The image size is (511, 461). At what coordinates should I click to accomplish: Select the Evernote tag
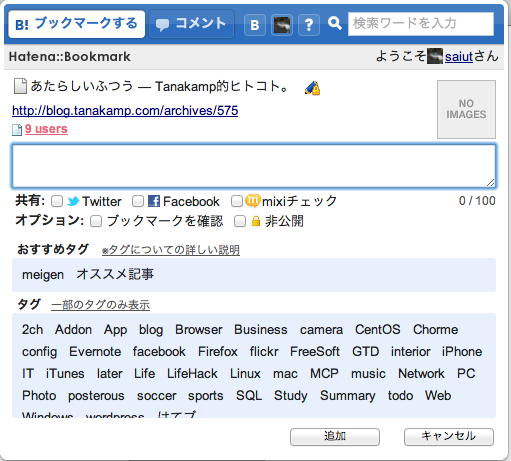(95, 352)
